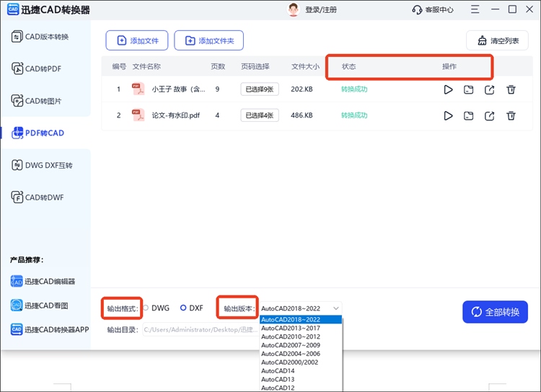Screen dimensions: 541x392
Task: Choose AutoCAD2018~2022 from the list
Action: point(301,320)
